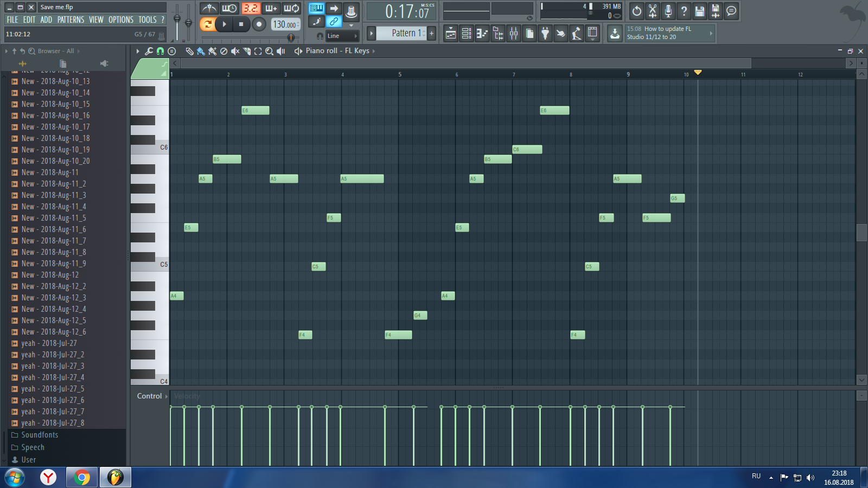
Task: Open the ADD menu
Action: click(x=46, y=20)
